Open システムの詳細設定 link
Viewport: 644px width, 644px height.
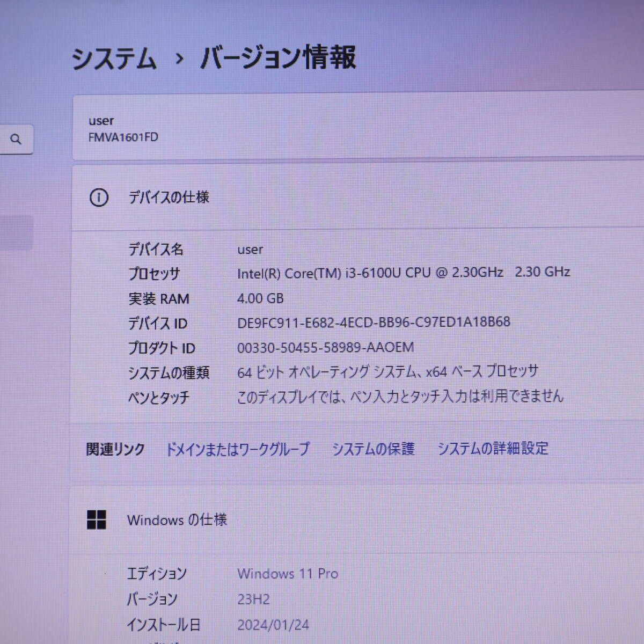point(493,448)
